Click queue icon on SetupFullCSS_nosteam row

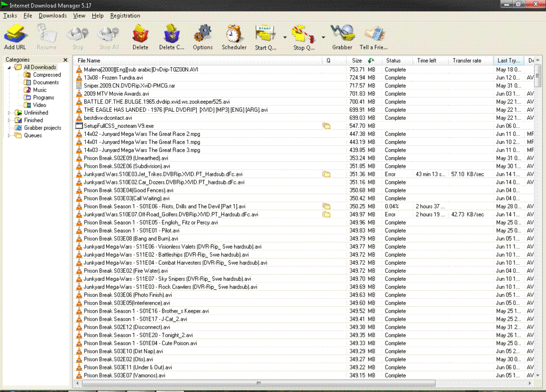point(326,126)
